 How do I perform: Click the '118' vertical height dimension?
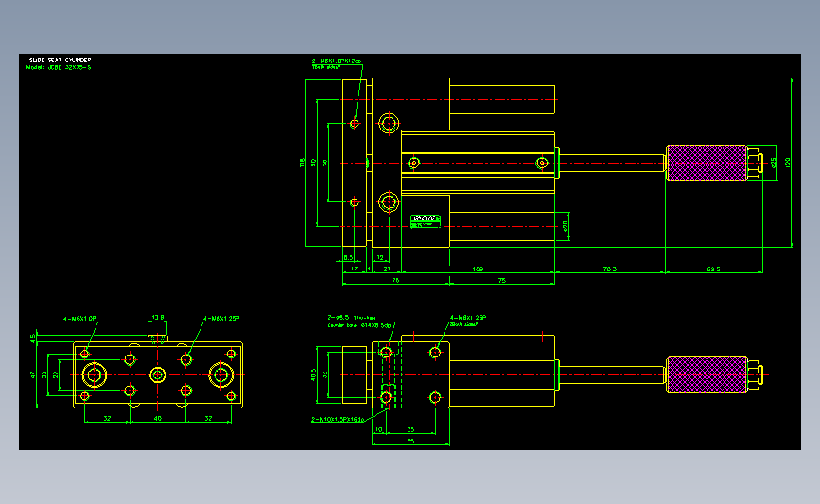tap(302, 163)
